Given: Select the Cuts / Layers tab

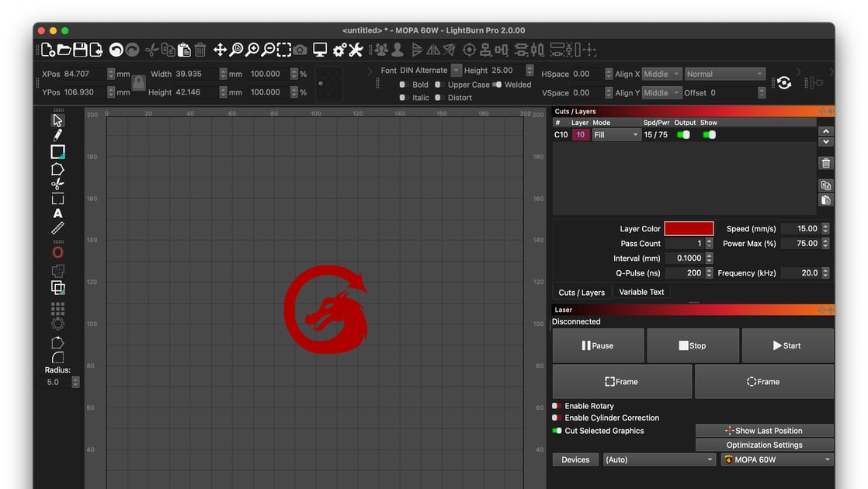Looking at the screenshot, I should [581, 291].
